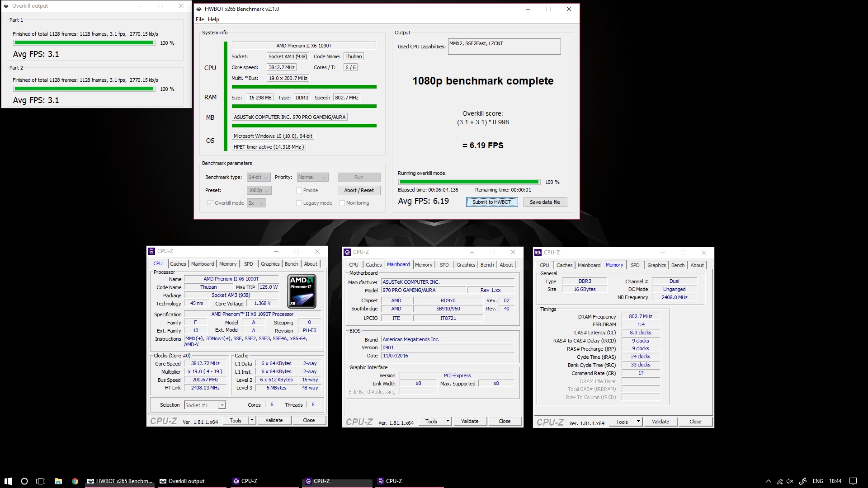This screenshot has height=488, width=868.
Task: Open the Overkill 2x multiplier dropdown
Action: click(256, 203)
